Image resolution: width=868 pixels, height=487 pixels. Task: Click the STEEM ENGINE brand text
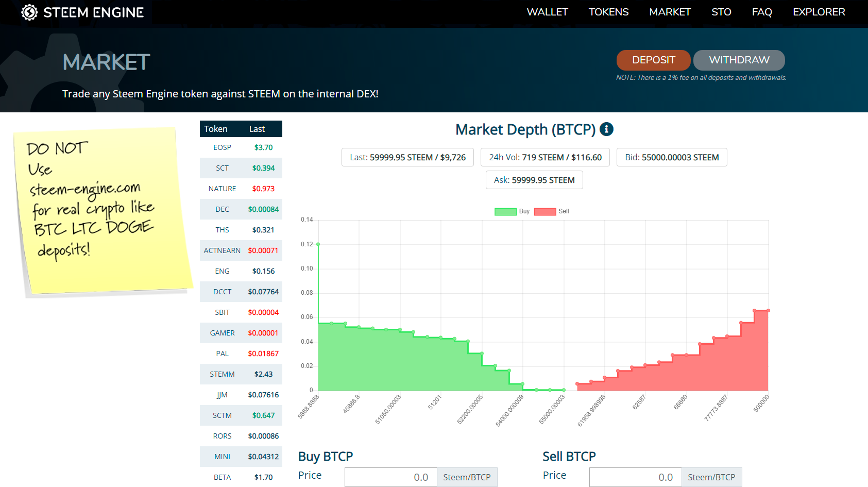pyautogui.click(x=93, y=12)
